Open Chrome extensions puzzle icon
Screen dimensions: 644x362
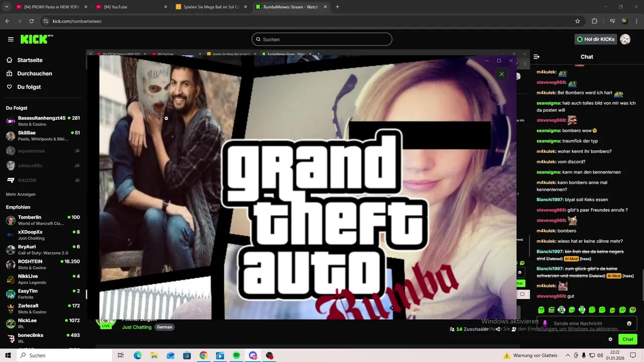point(594,21)
